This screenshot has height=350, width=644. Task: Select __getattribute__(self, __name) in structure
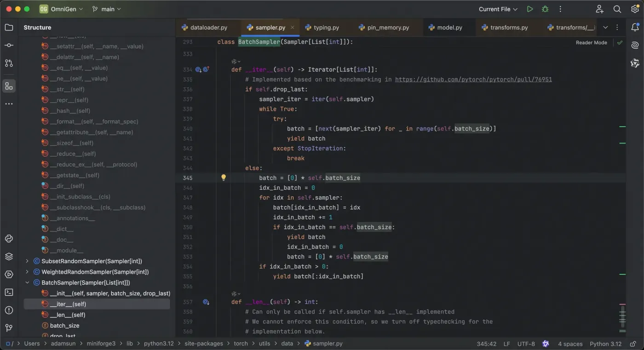(97, 132)
